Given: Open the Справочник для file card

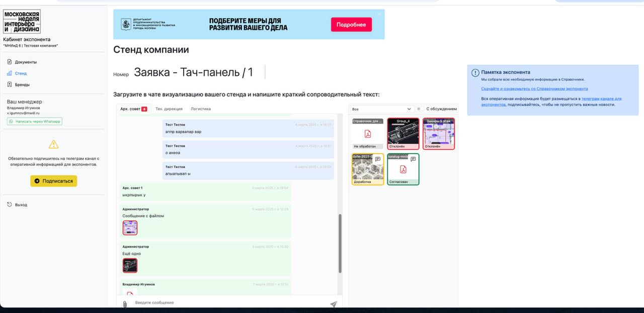Looking at the screenshot, I should (x=368, y=134).
